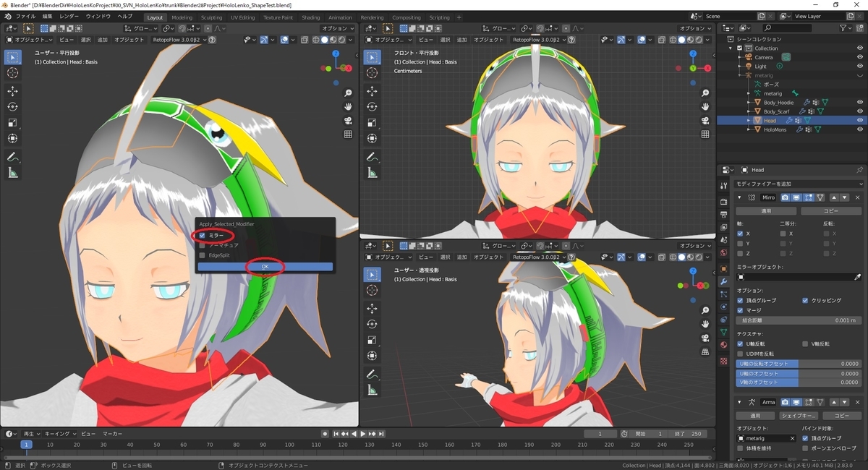
Task: Toggle camera view icon in front viewport
Action: click(x=705, y=120)
